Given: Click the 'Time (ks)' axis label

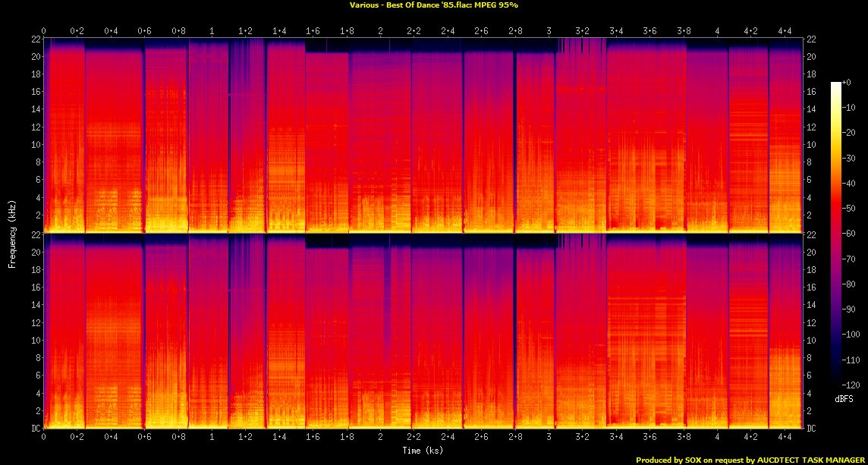Looking at the screenshot, I should [x=423, y=451].
